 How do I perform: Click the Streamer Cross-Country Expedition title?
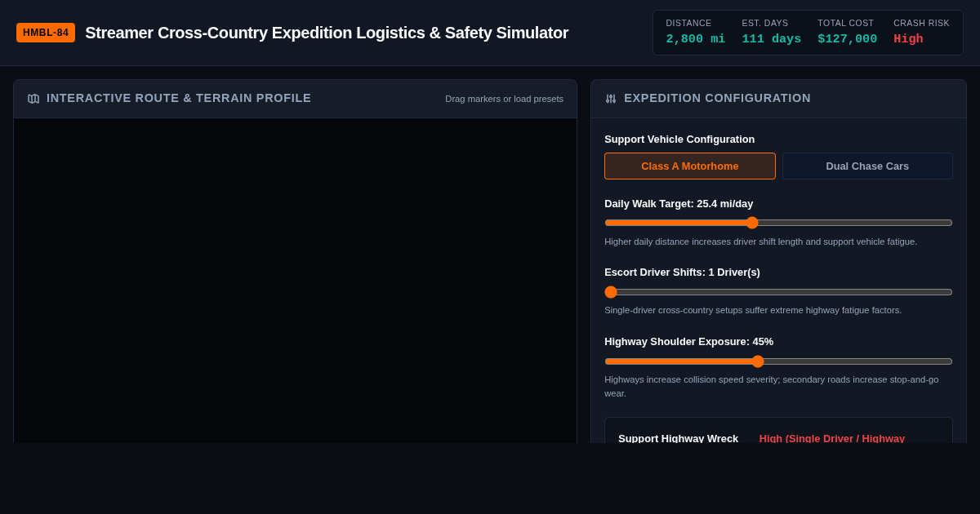[327, 33]
